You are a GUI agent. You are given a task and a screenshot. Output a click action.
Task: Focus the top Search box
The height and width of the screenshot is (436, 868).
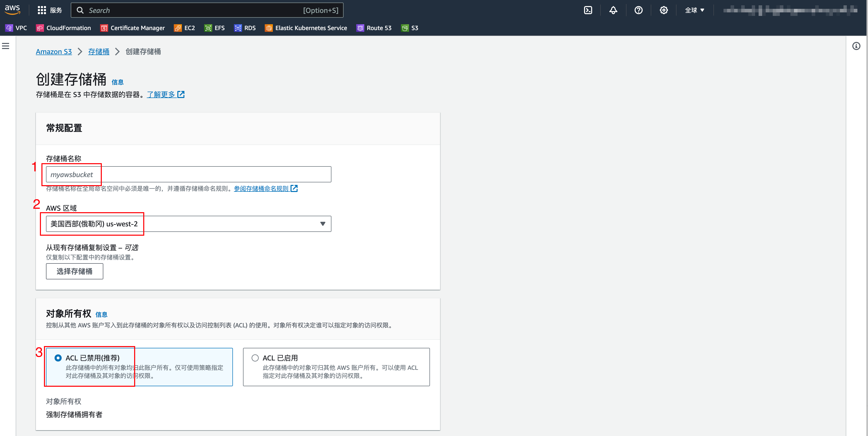point(207,10)
